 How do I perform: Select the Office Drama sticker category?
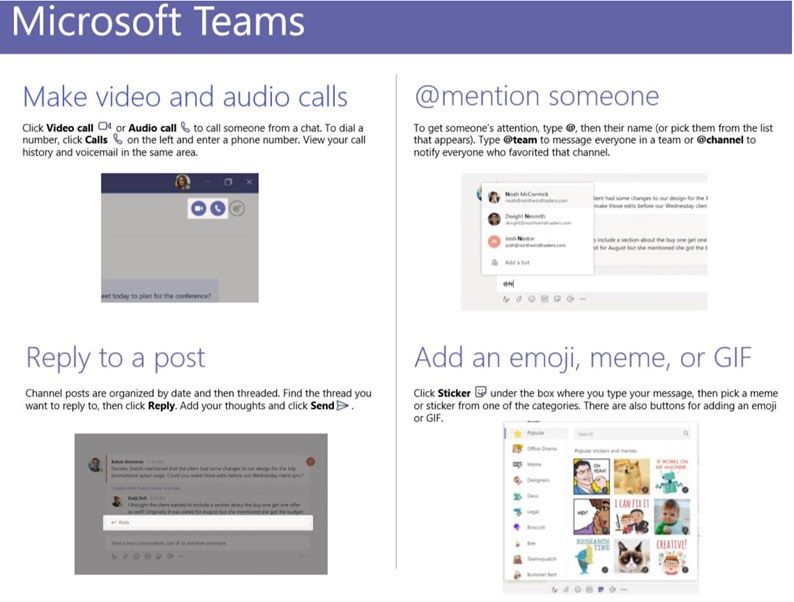tap(535, 449)
